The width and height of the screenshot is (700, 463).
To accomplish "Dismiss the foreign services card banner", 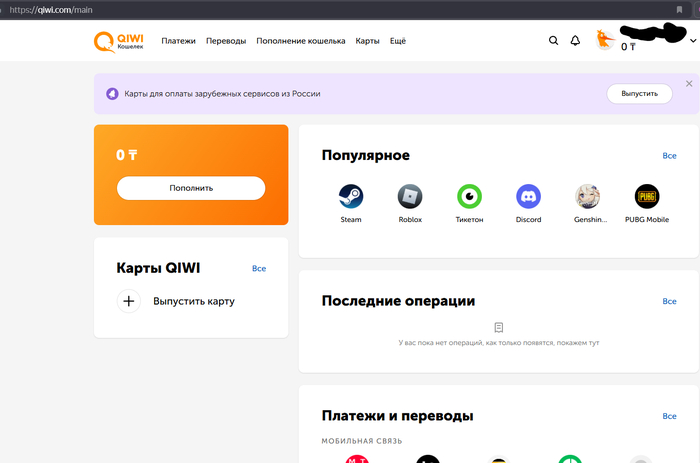I will click(x=688, y=83).
